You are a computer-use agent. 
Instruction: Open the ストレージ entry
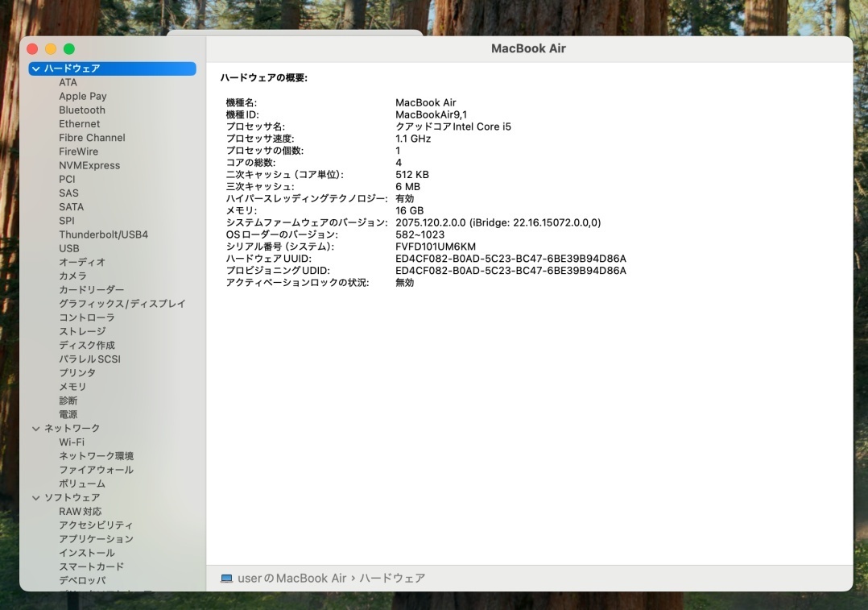coord(82,331)
